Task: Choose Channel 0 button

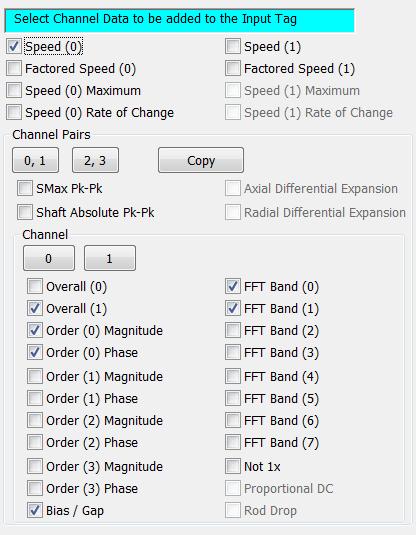Action: 49,258
